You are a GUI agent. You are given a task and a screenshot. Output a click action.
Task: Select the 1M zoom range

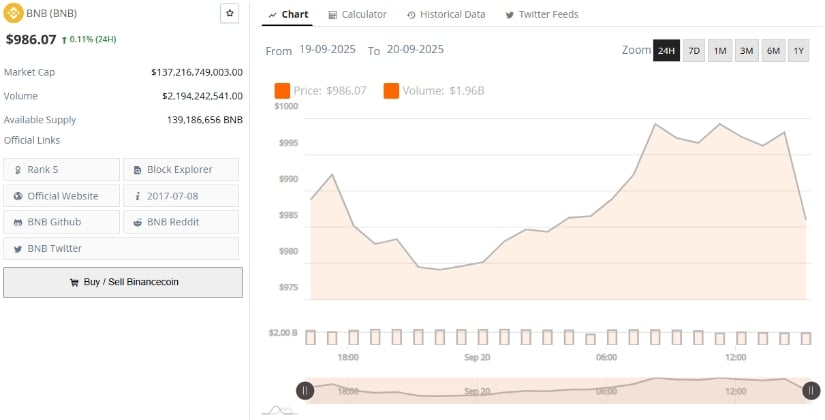[720, 51]
